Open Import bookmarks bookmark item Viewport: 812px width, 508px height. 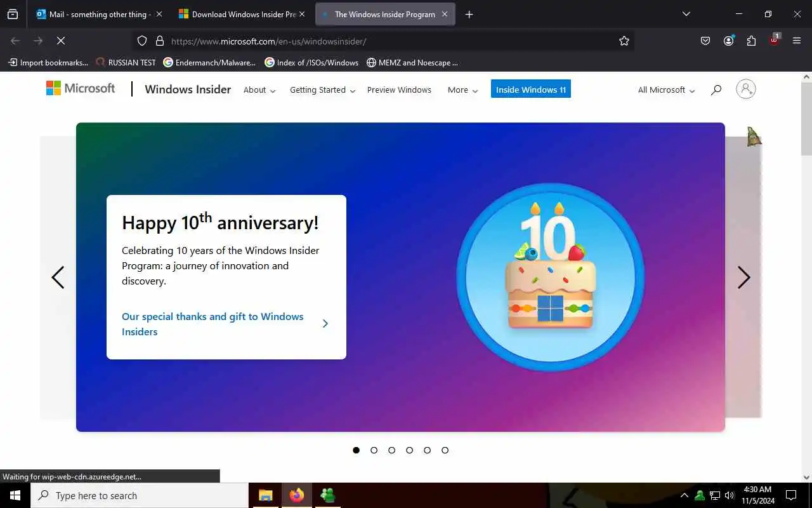pyautogui.click(x=48, y=62)
